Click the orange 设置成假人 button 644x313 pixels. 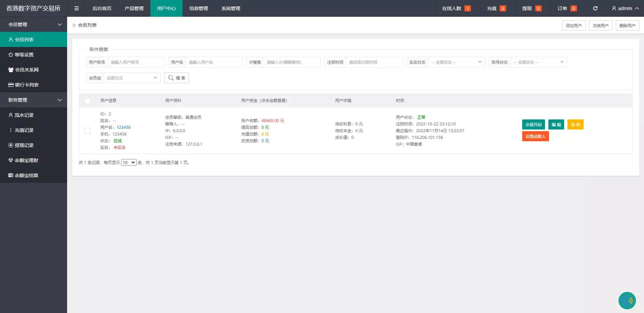(x=535, y=136)
